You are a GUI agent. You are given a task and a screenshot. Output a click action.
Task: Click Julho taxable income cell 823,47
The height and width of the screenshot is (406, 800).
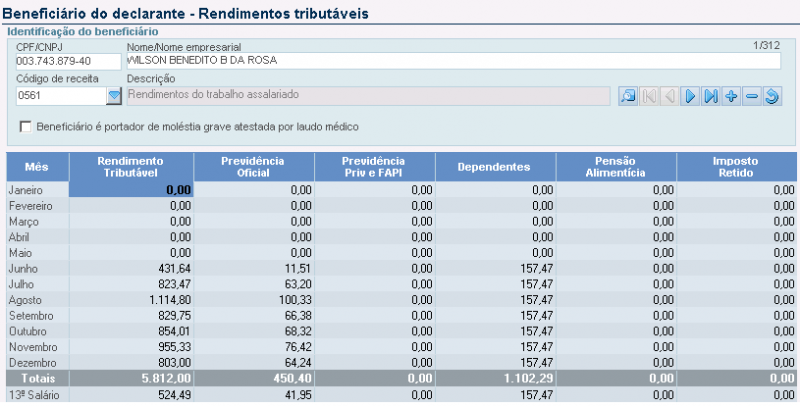tap(131, 285)
